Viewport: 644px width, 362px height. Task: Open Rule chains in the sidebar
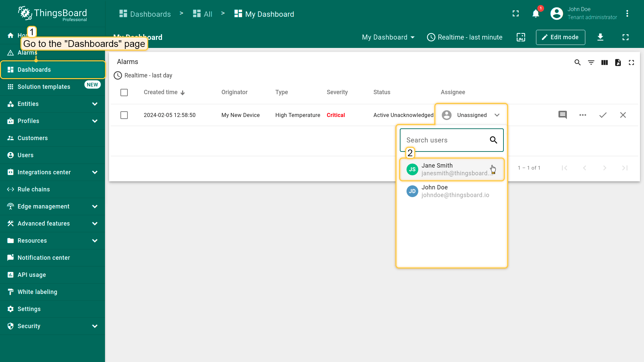tap(34, 189)
